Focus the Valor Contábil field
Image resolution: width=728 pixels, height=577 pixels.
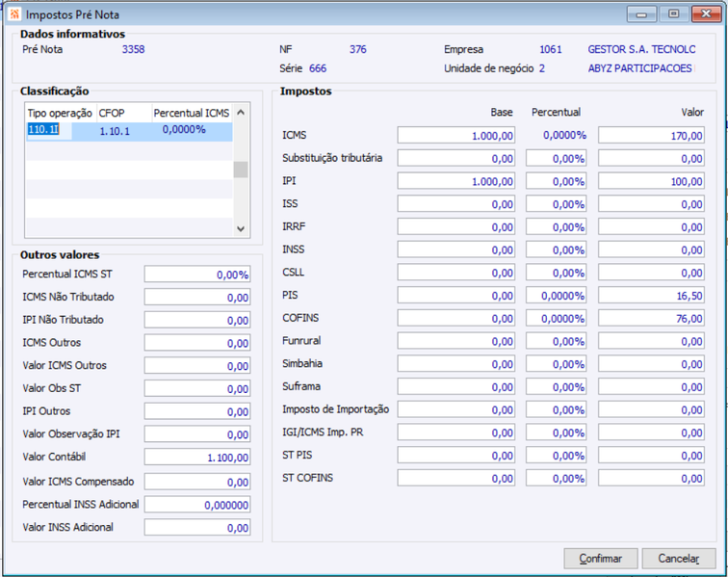(x=197, y=458)
